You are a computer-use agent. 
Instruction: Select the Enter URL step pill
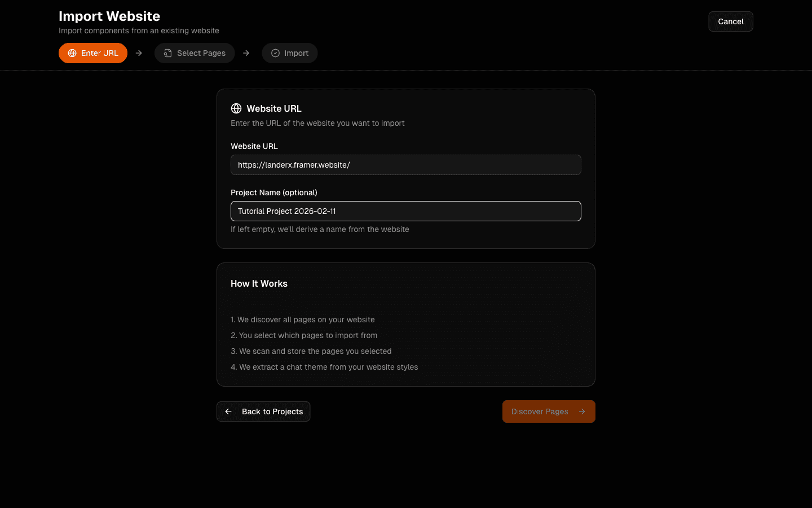click(93, 52)
